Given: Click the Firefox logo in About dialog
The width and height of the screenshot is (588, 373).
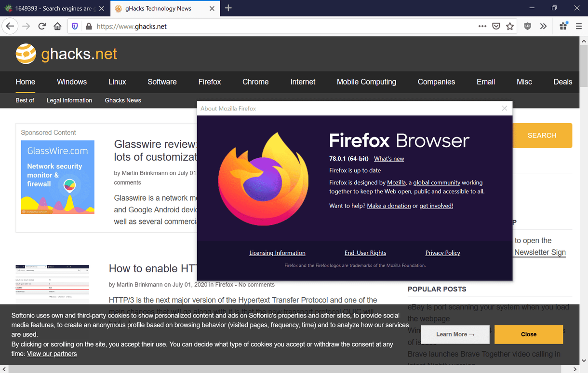Looking at the screenshot, I should point(263,180).
